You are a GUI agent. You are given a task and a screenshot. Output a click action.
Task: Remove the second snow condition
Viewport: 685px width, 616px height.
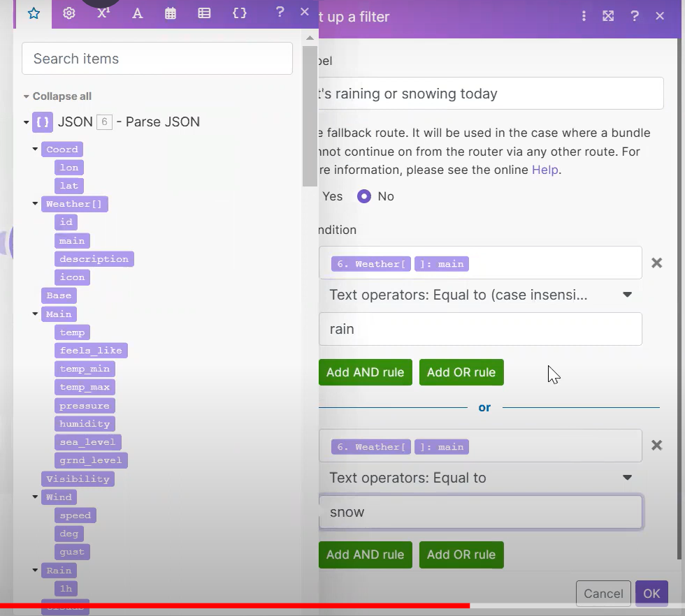click(x=656, y=446)
